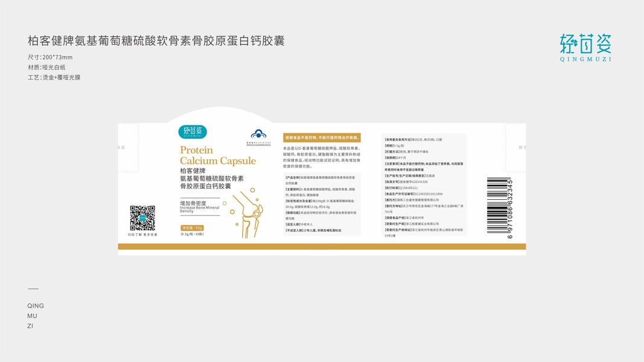The height and width of the screenshot is (362, 644).
Task: Click the 【保质期】24个月 entry
Action: click(x=395, y=157)
